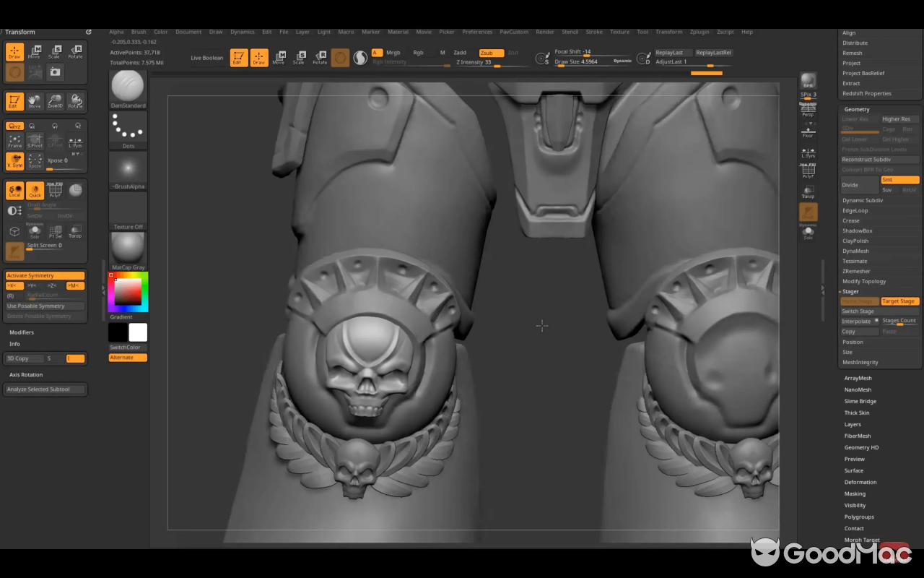Click Activate Symmetry
Viewport: 924px width, 578px height.
click(45, 275)
